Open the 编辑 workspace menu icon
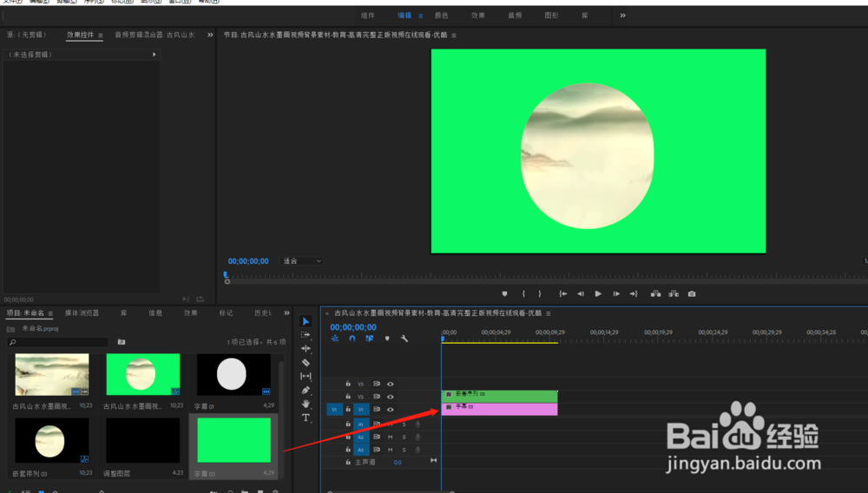 (421, 16)
